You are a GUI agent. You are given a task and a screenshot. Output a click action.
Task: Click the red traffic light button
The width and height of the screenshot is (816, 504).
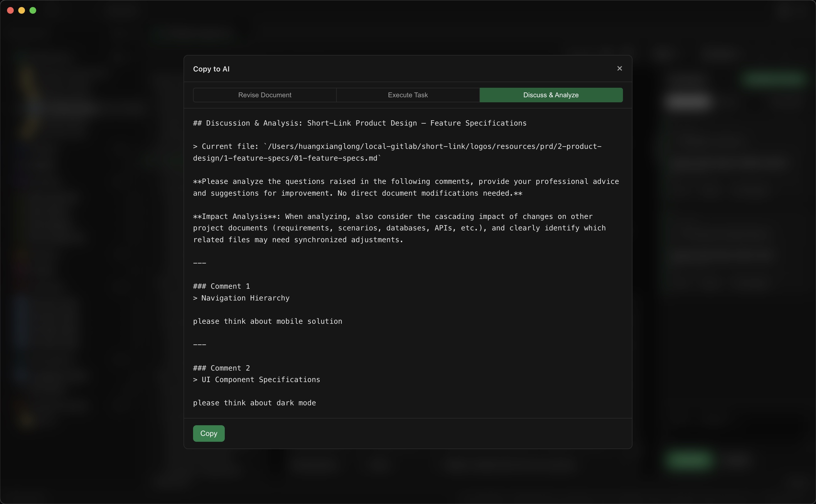(10, 10)
